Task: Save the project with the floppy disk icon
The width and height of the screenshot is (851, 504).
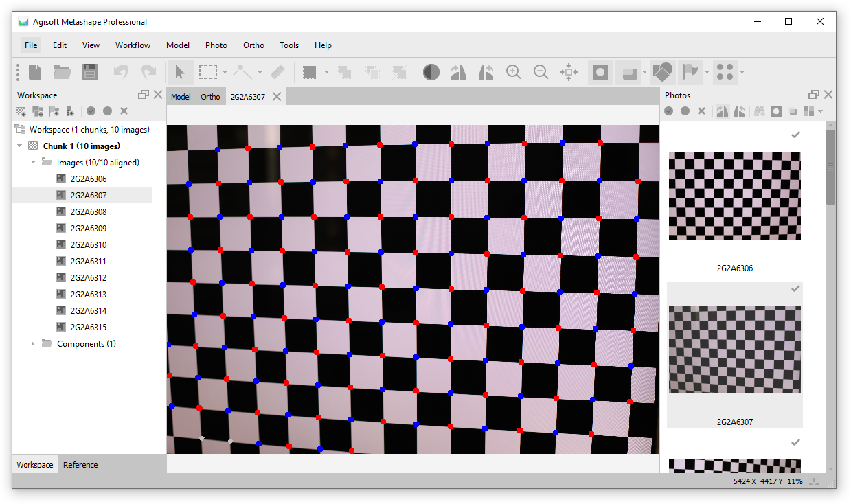Action: click(89, 71)
